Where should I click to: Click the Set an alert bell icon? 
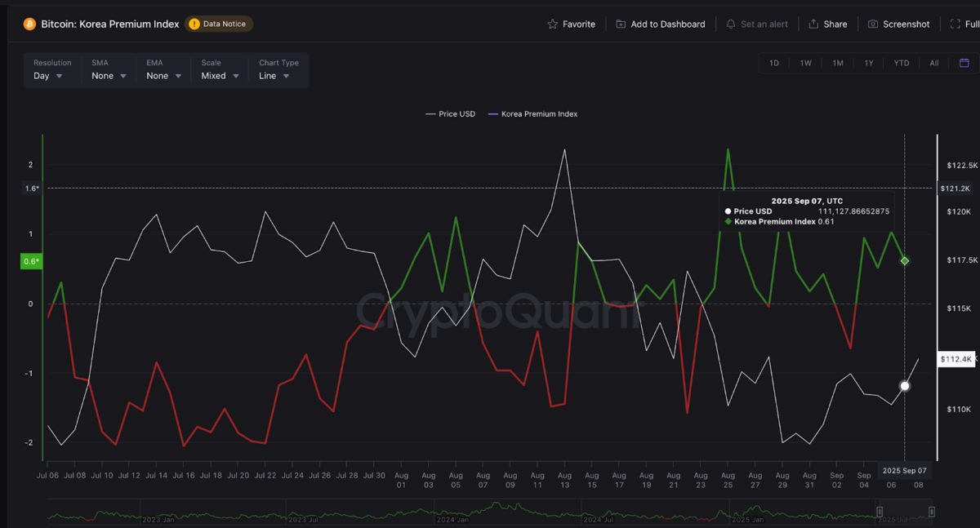(730, 24)
